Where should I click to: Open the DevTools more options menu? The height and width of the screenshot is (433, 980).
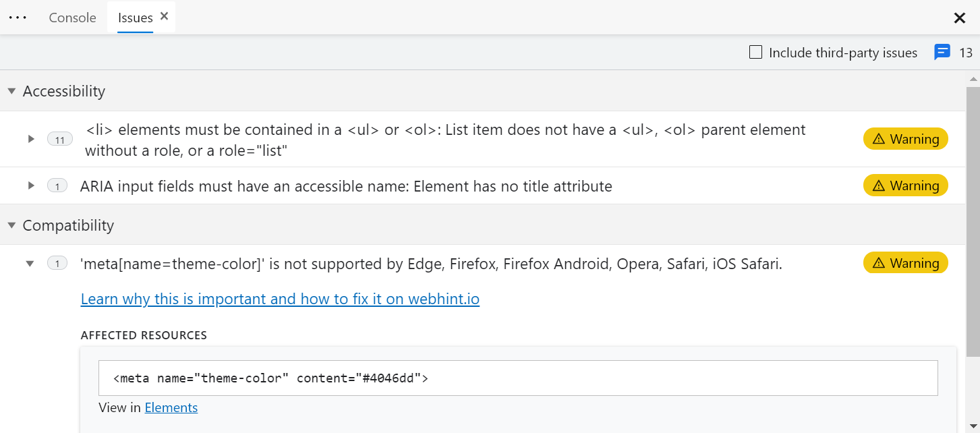coord(17,18)
